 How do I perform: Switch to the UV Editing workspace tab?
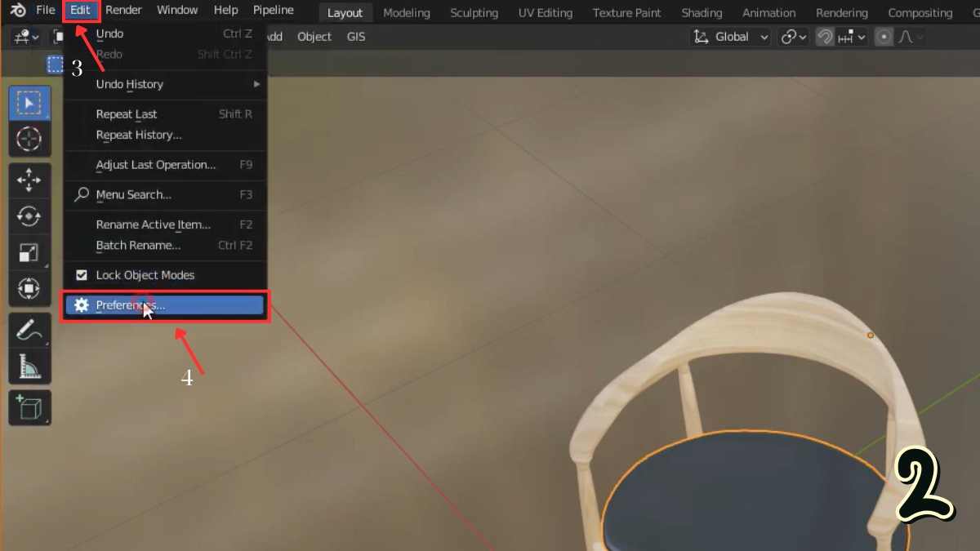[x=546, y=13]
